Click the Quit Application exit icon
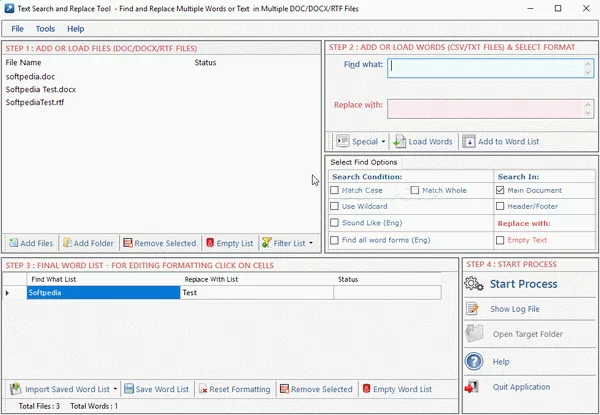Image resolution: width=600 pixels, height=415 pixels. [472, 387]
